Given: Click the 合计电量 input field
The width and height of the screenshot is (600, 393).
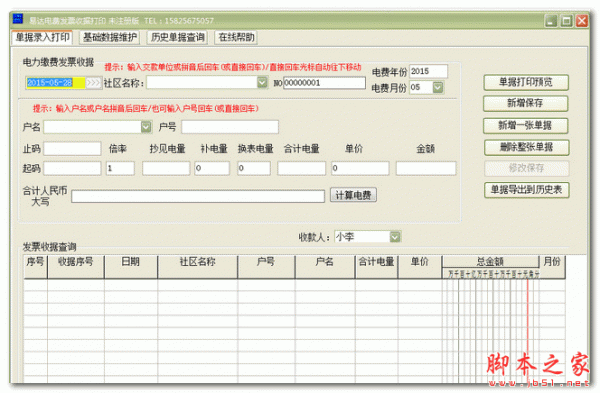Looking at the screenshot, I should (302, 168).
